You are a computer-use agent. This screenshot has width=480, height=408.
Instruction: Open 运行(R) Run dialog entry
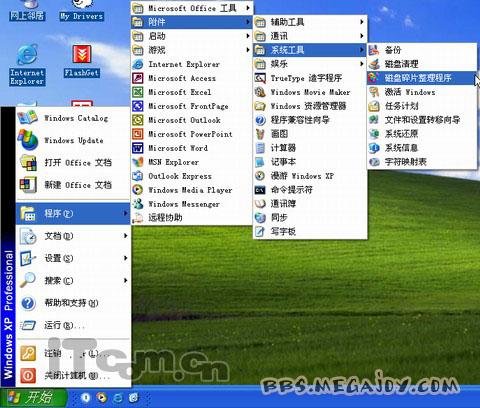tap(73, 325)
